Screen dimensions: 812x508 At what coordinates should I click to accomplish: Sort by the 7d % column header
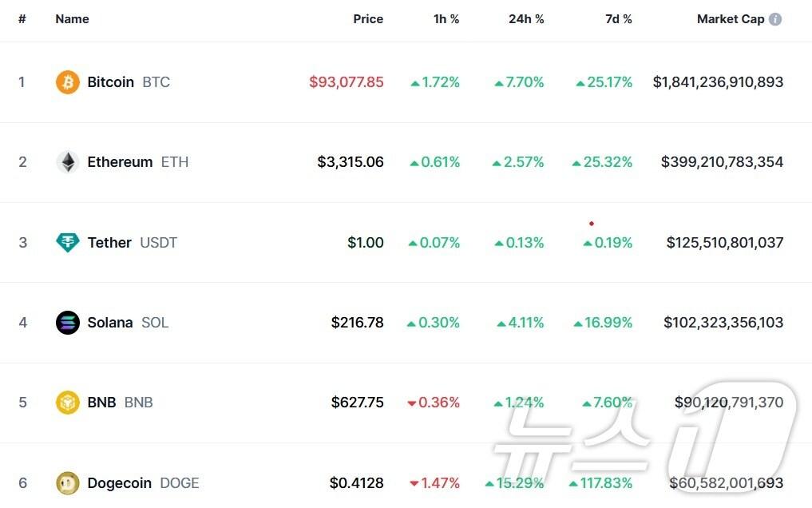coord(618,19)
